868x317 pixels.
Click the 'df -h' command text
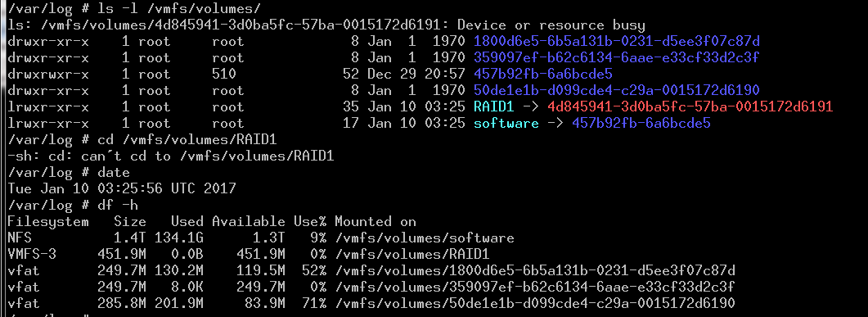click(117, 205)
